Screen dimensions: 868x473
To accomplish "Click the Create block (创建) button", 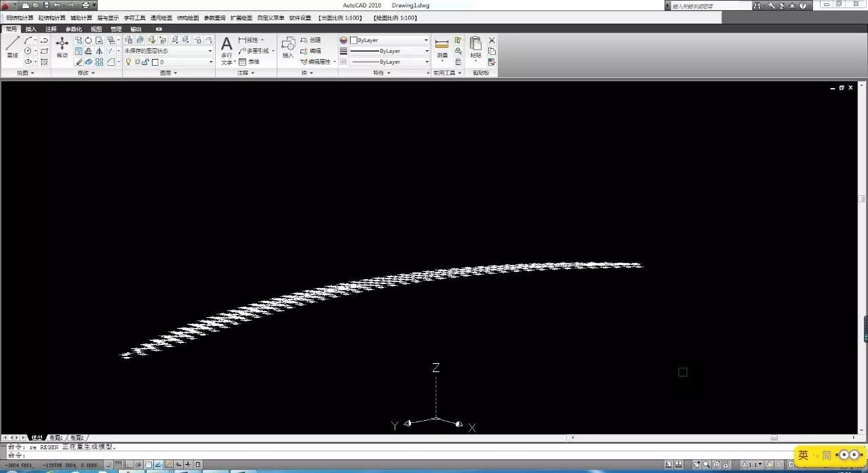I will click(x=311, y=40).
